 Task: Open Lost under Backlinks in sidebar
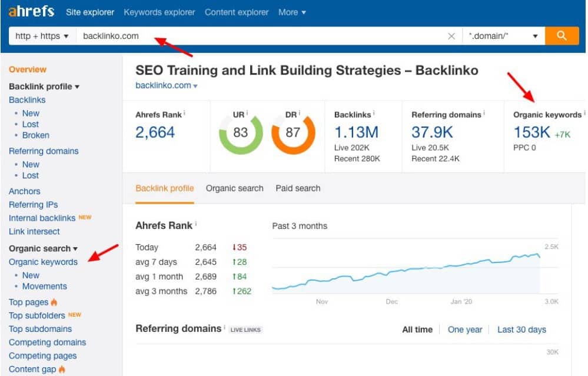click(x=31, y=125)
